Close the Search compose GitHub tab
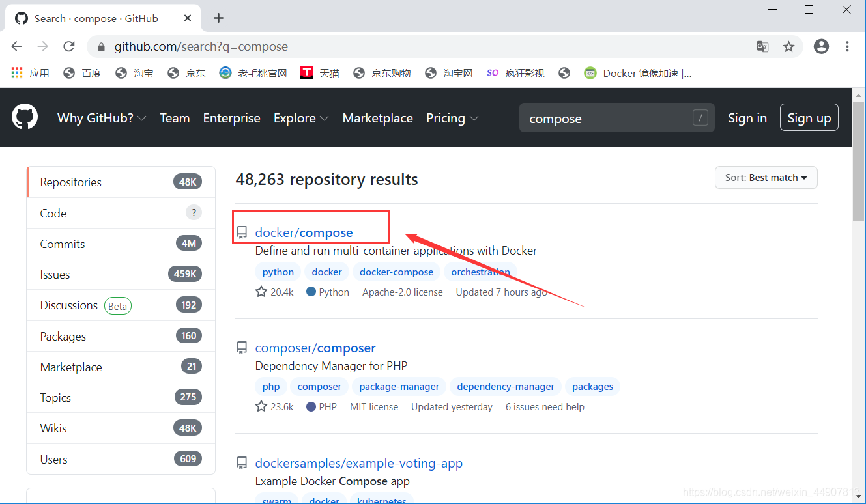The image size is (866, 504). (188, 18)
